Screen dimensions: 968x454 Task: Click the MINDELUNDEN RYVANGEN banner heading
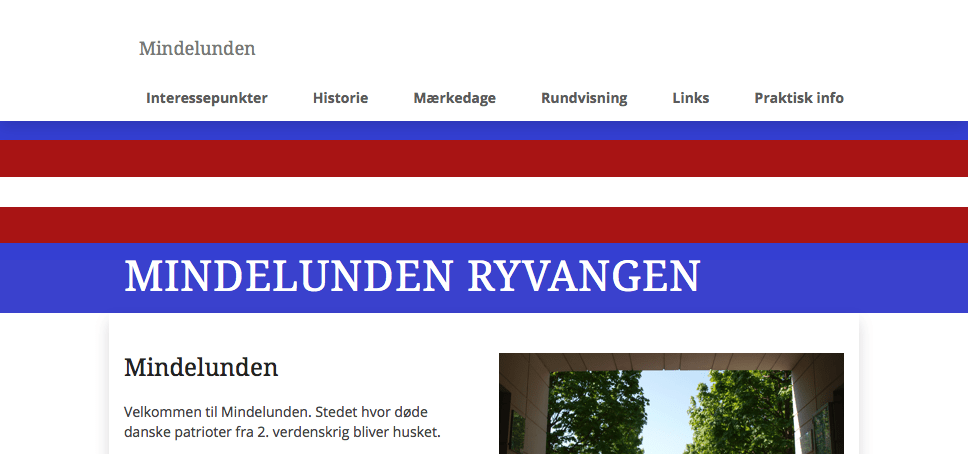click(412, 276)
